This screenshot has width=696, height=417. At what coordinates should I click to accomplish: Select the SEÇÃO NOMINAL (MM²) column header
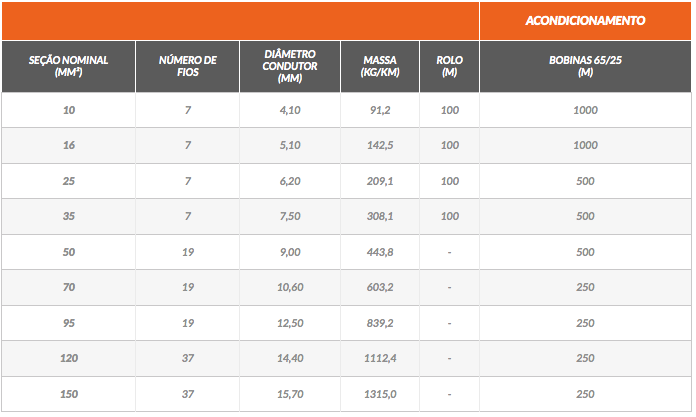68,67
